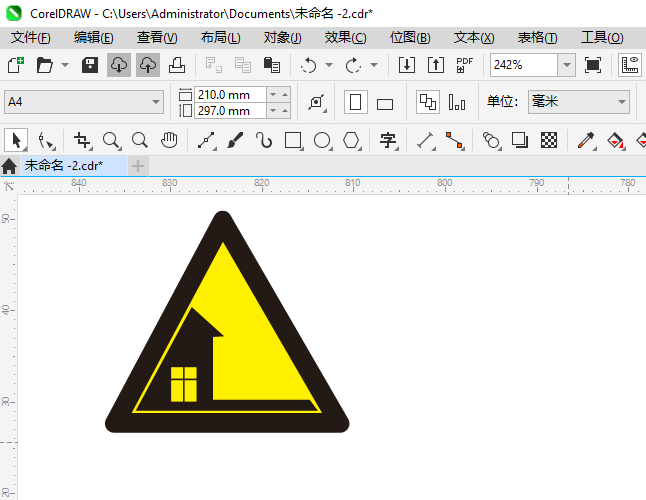Open the 布局(L) menu
646x500 pixels.
click(x=220, y=37)
